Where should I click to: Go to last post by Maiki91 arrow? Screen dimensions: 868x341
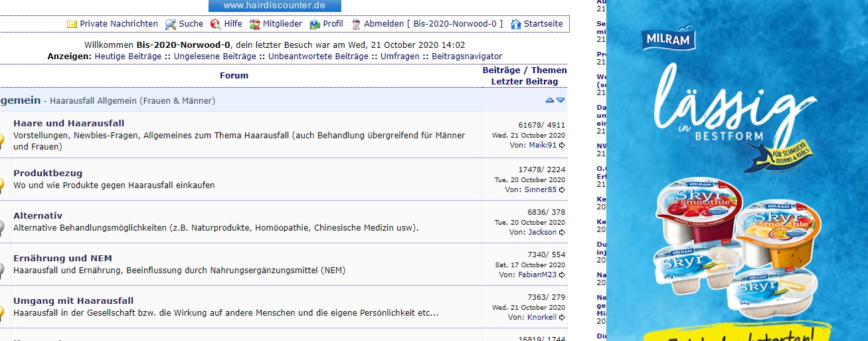point(562,145)
